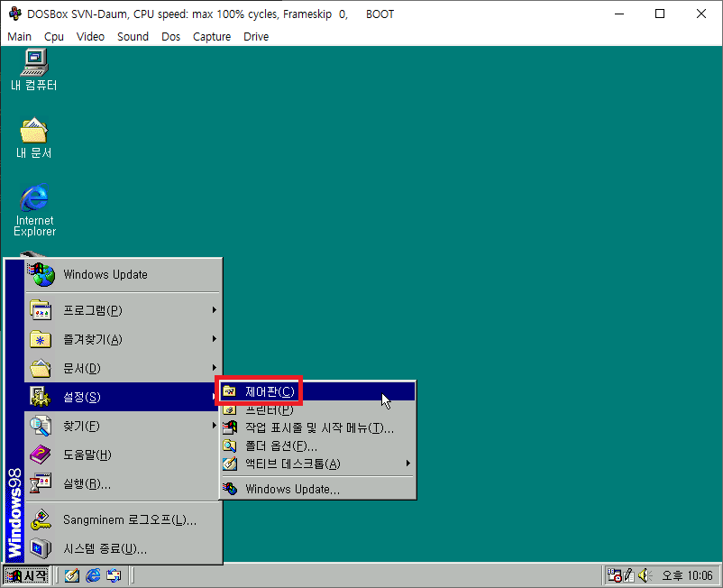Viewport: 723px width, 588px height.
Task: Choose 실행(R)... from Start menu
Action: click(124, 483)
